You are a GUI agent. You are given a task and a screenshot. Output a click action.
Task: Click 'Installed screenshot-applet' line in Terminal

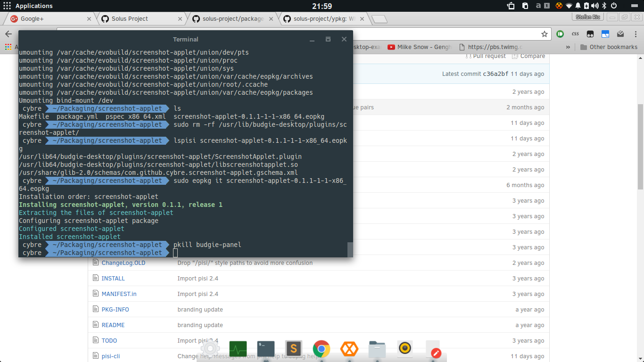70,237
